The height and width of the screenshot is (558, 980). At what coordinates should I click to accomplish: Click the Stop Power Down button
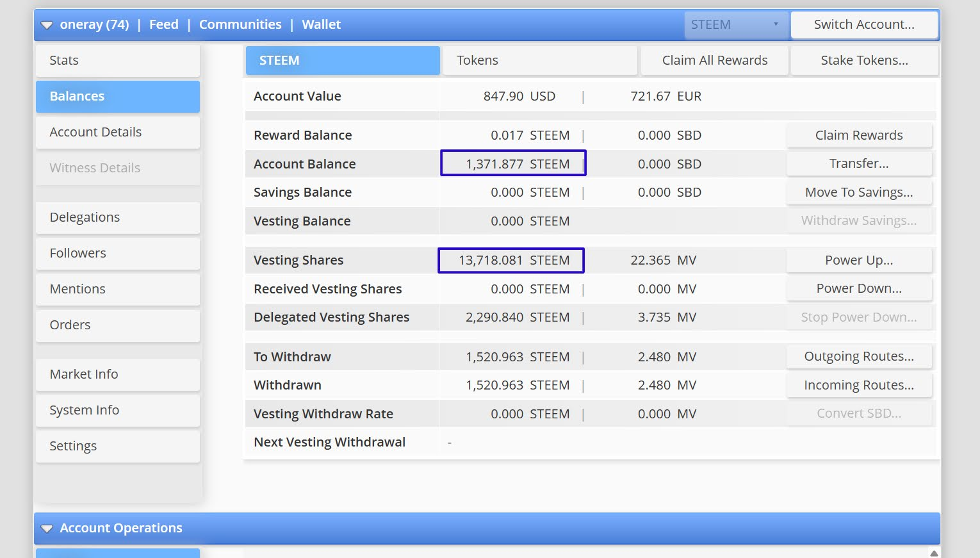[x=859, y=318]
